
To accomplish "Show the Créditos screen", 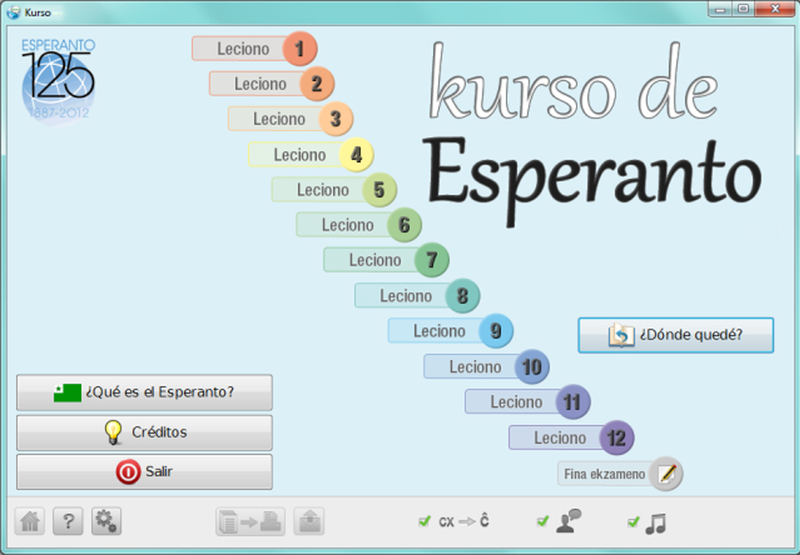I will click(144, 432).
